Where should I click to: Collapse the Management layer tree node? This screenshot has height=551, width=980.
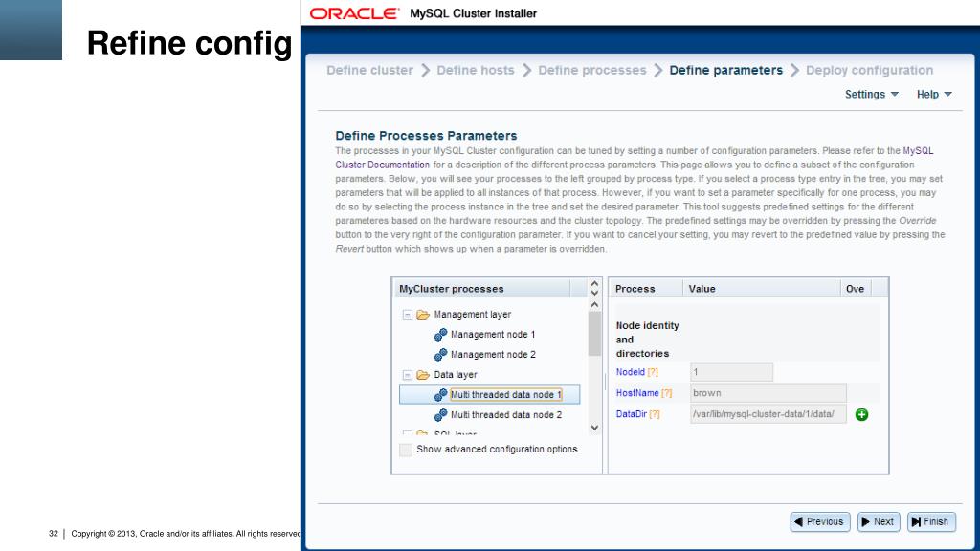click(x=407, y=314)
